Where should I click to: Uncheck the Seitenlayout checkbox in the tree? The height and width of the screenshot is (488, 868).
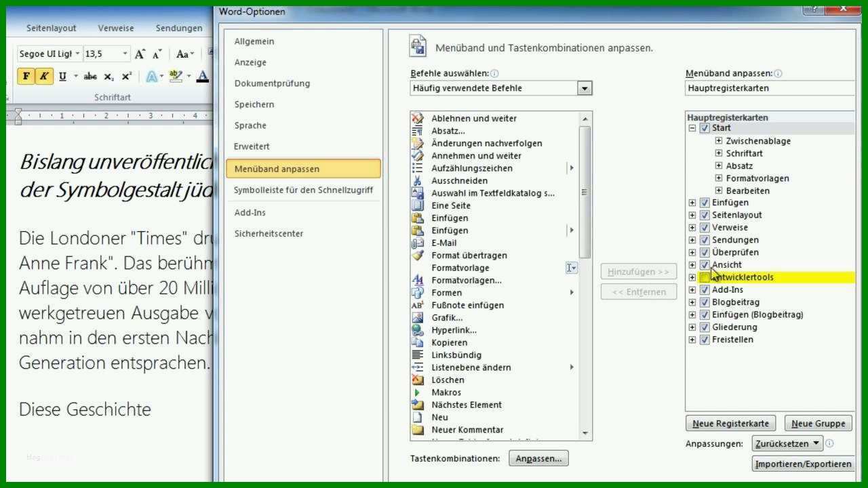(705, 215)
